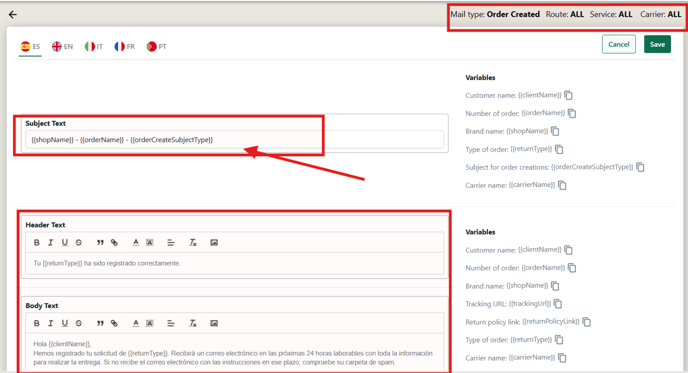Copy the Brand name variable in subject variables
Screen dimensions: 688x373
[555, 131]
